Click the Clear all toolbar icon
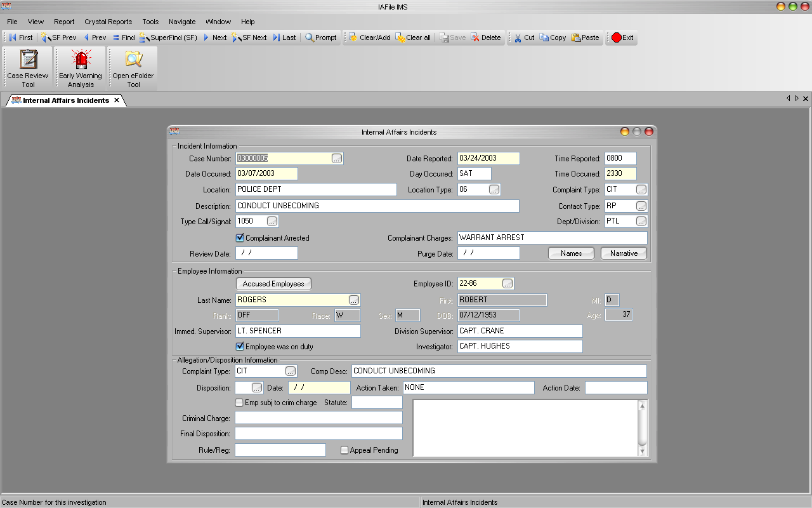812x508 pixels. 400,37
